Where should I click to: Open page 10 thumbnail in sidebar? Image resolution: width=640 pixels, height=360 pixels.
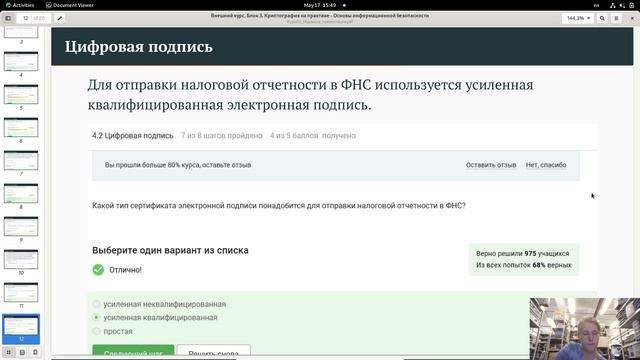[21, 260]
